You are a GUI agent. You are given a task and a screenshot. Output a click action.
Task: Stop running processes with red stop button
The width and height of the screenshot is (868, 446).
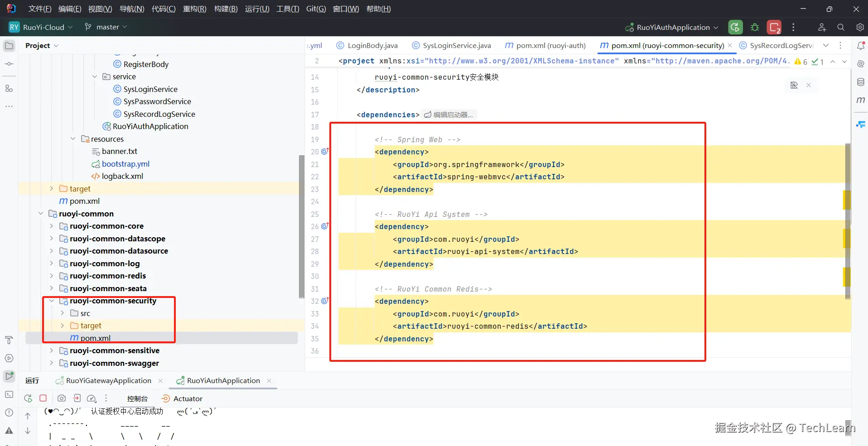[774, 27]
